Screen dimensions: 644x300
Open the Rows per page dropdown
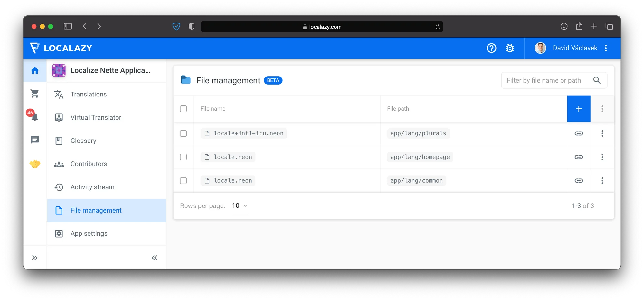(240, 206)
